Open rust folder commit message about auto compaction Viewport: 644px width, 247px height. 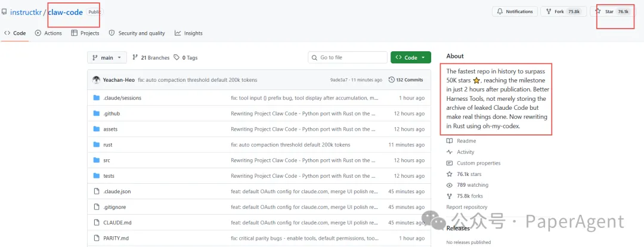(290, 145)
